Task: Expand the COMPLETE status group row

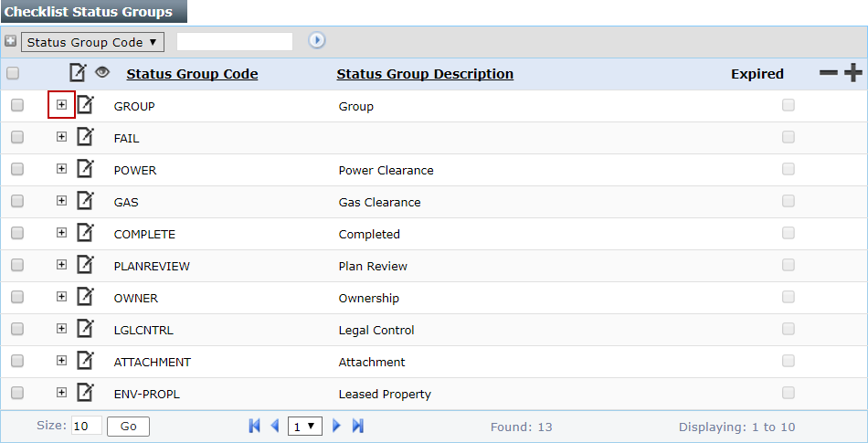Action: click(61, 233)
